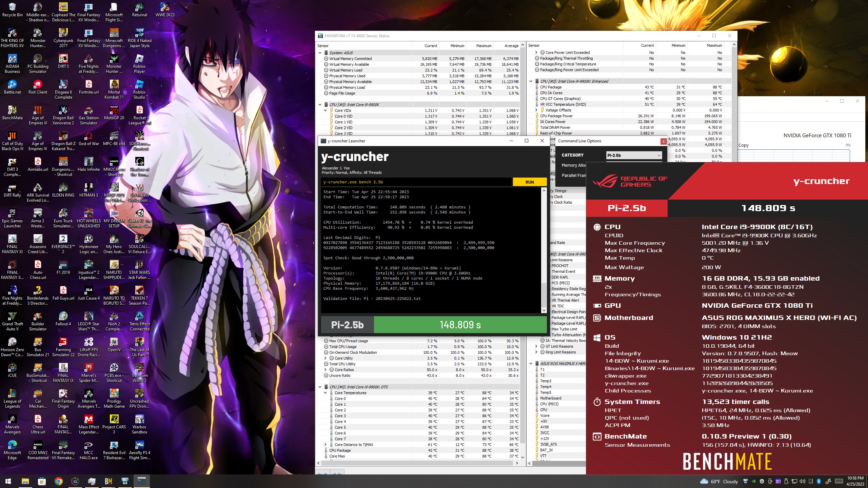Open the touch keyboard tray icon
The image size is (868, 488).
pos(839,481)
